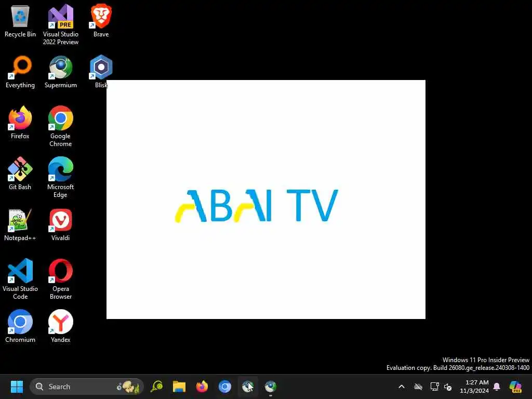Select the Opera Browser desktop icon
The height and width of the screenshot is (399, 532).
[61, 279]
